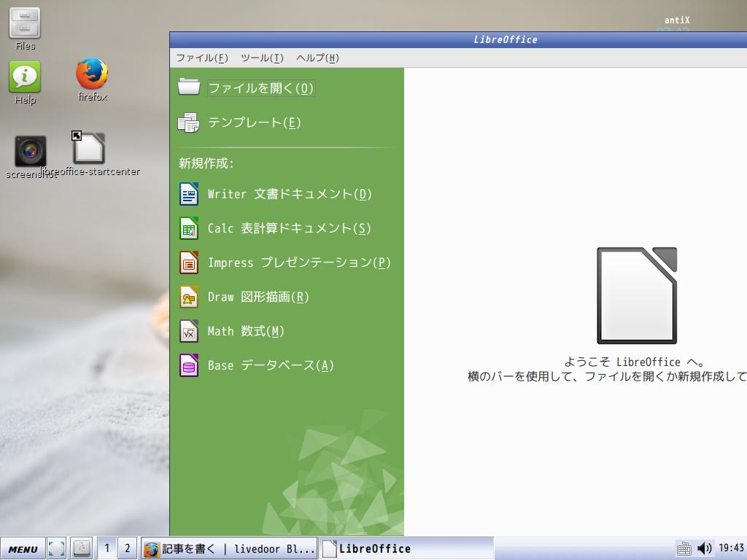
Task: Open the Help desktop icon
Action: 25,82
